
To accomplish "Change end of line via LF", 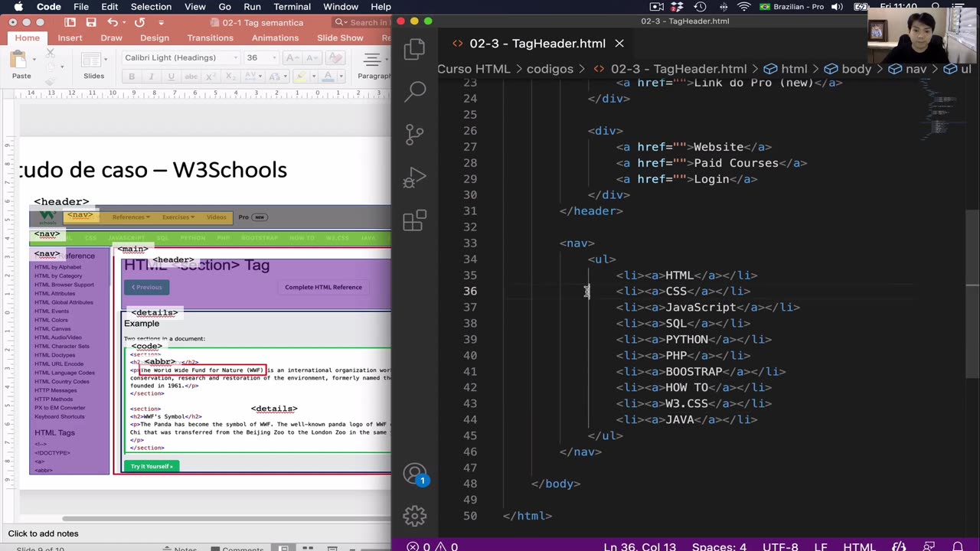I will [820, 546].
